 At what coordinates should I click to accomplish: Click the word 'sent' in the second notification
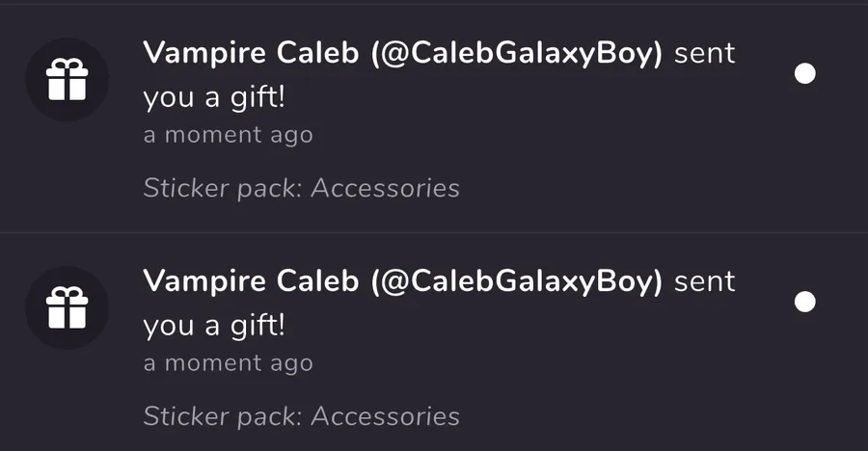[705, 282]
